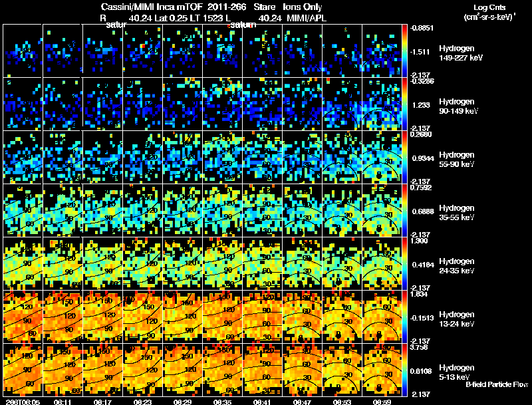Select the MIMI/APL text in the header

(307, 19)
